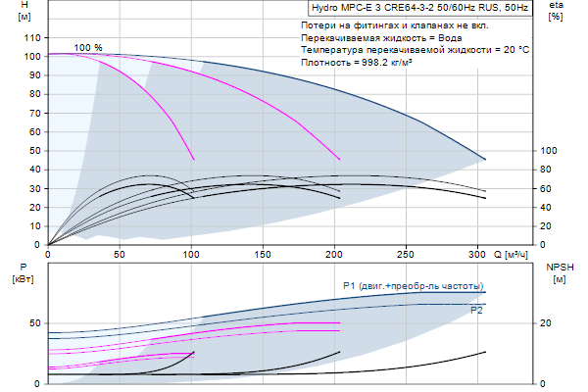Viewport: 588px width, 392px height.
Task: Click the P2 power curve label
Action: pyautogui.click(x=477, y=310)
